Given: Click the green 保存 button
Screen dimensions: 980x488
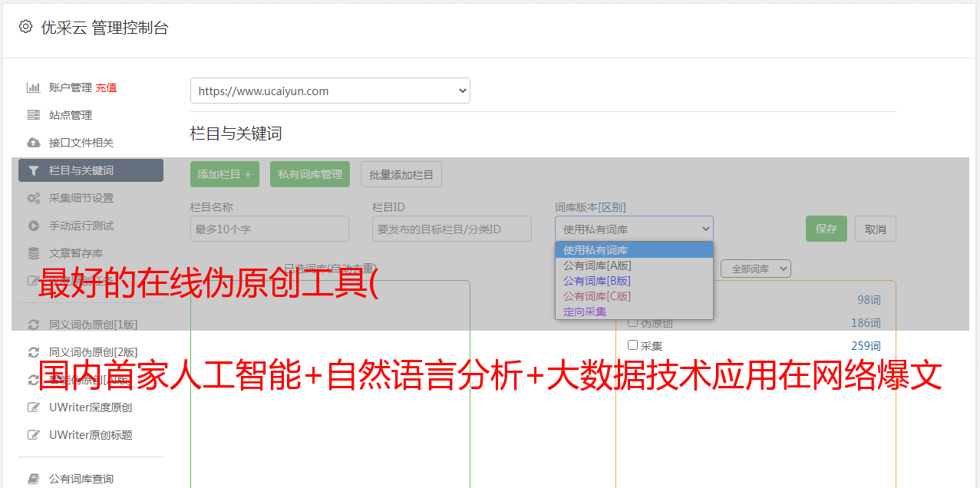Looking at the screenshot, I should pos(827,229).
